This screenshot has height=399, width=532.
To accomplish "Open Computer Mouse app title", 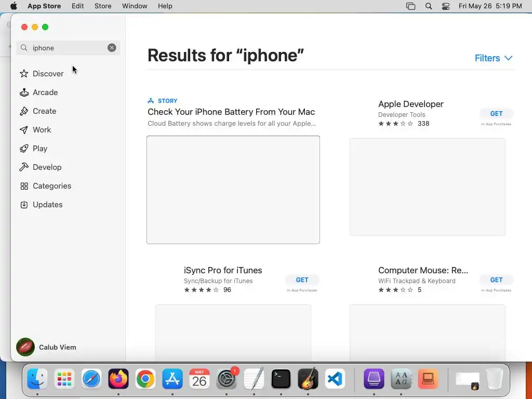I will 423,270.
